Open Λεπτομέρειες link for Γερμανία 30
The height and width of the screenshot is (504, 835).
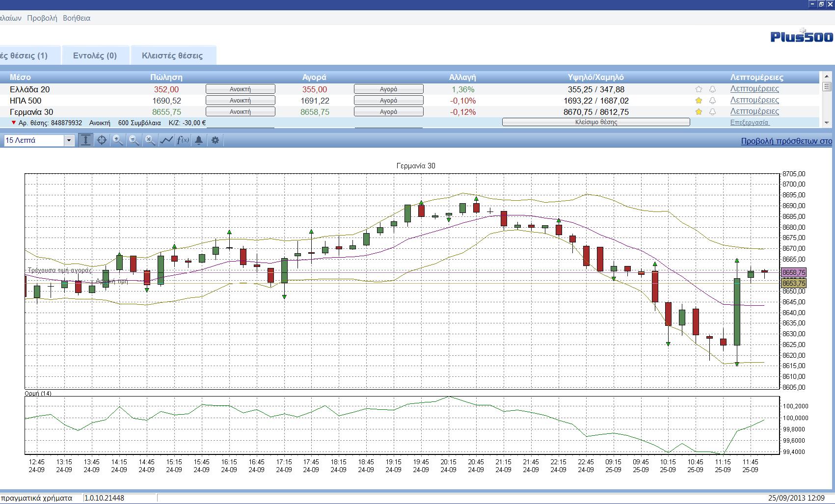tap(754, 111)
